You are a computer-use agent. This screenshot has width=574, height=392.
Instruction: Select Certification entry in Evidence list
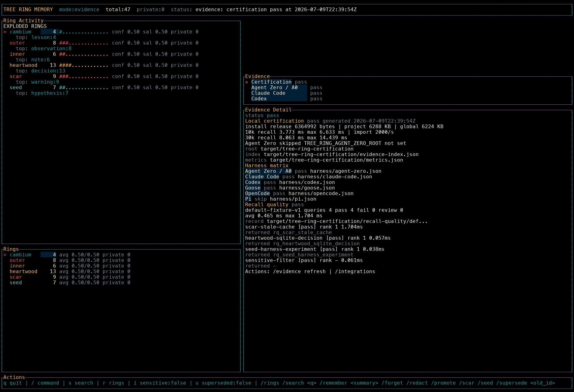[x=276, y=82]
